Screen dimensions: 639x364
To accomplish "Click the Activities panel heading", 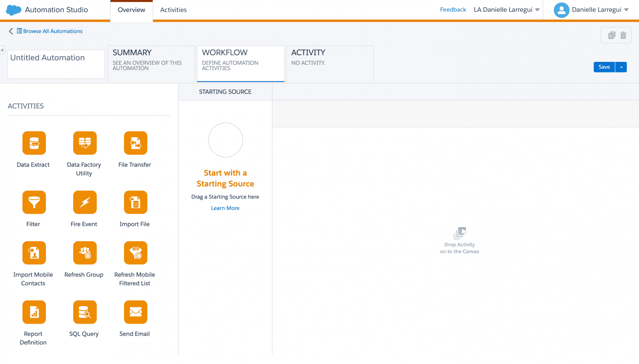I will click(x=26, y=106).
